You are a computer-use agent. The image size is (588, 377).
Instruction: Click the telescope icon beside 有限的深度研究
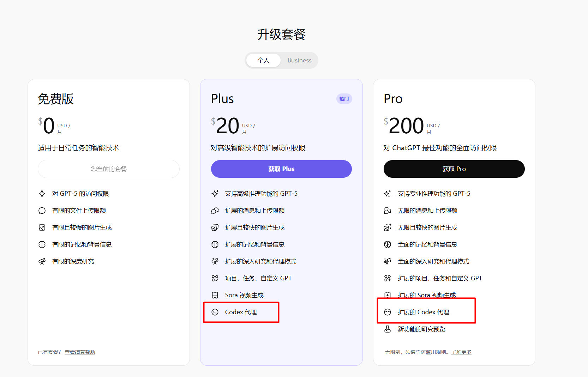coord(42,261)
